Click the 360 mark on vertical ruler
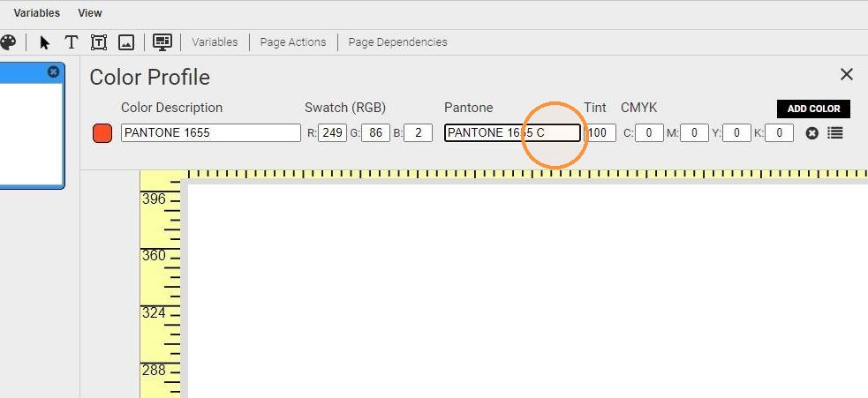 coord(154,255)
